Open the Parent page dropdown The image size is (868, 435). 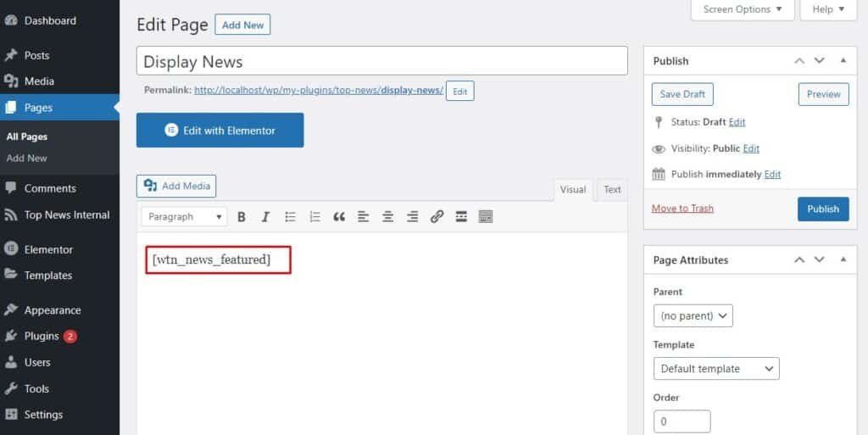point(693,315)
